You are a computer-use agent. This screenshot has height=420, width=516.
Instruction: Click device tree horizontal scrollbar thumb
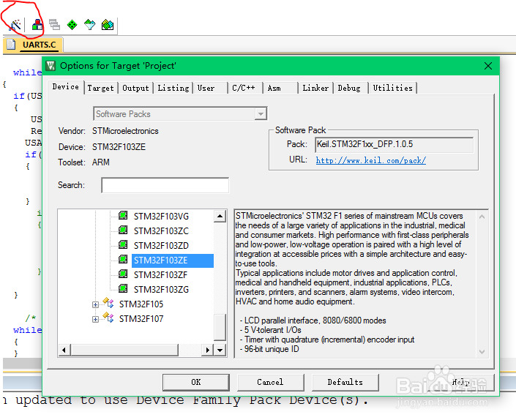click(124, 350)
